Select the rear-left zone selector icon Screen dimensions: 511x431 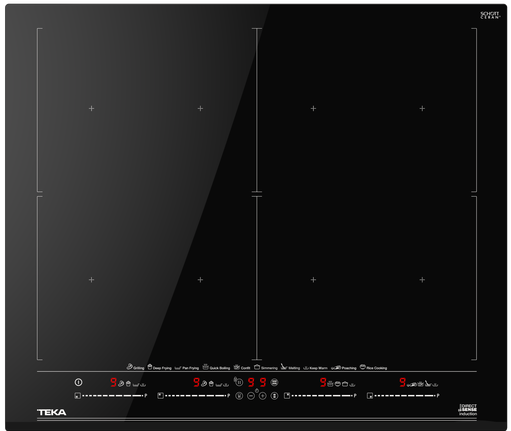tap(160, 396)
